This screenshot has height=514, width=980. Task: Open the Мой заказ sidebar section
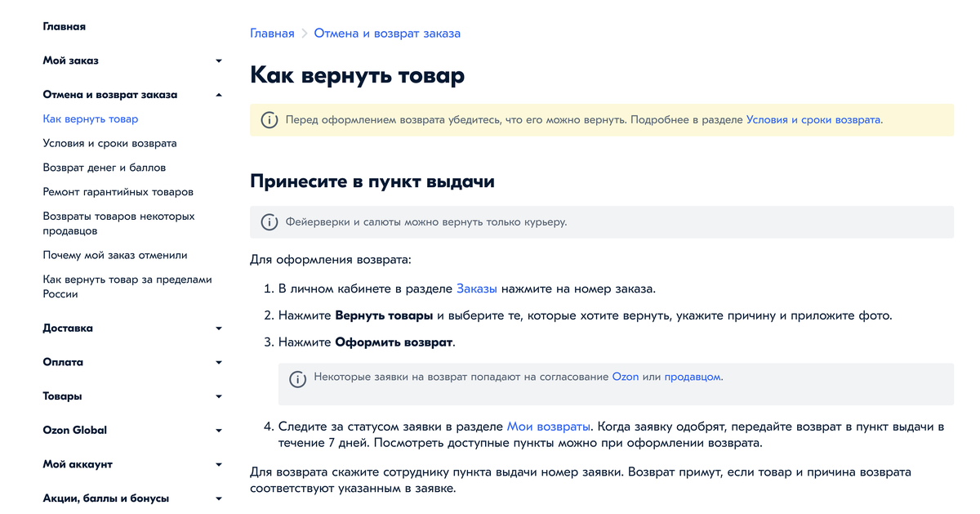tap(71, 60)
